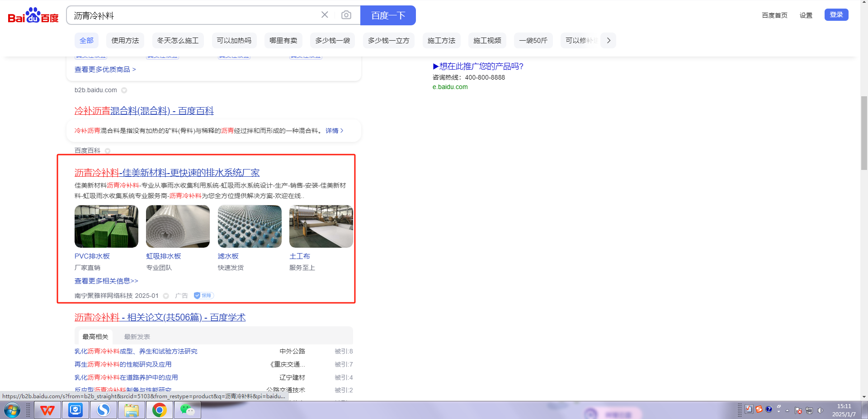Open the volume speaker tray icon

[x=821, y=410]
